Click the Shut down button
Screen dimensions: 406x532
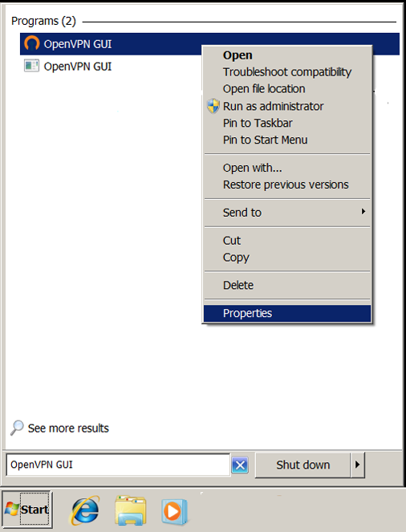(x=302, y=465)
